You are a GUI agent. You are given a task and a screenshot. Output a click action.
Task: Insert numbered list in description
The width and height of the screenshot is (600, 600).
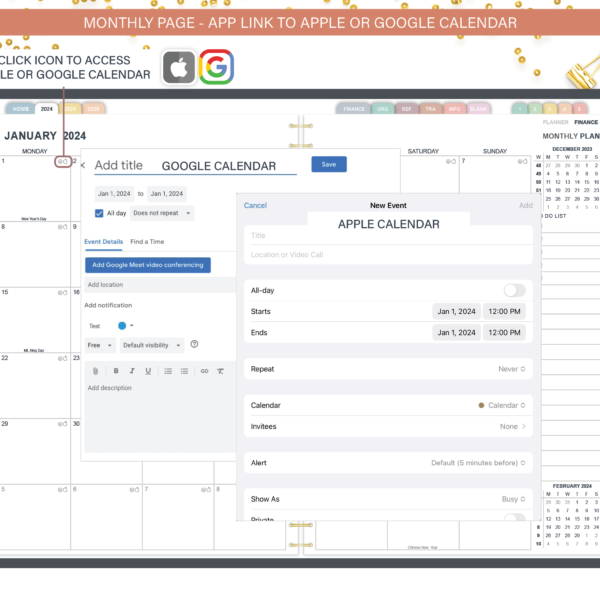click(168, 371)
